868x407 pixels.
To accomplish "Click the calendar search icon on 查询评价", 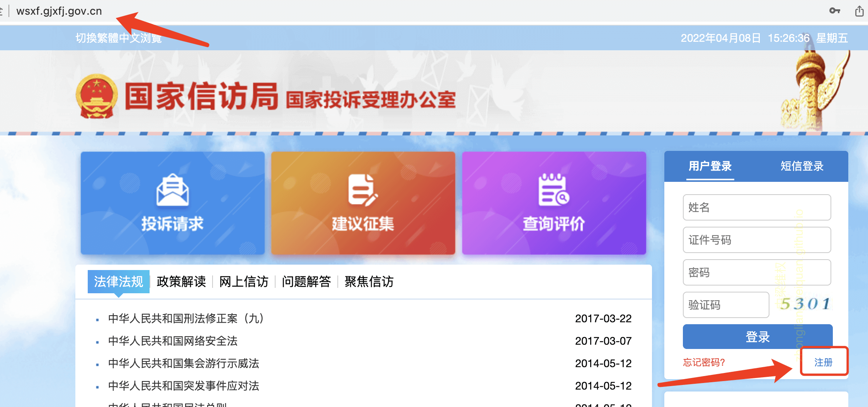I will (554, 190).
